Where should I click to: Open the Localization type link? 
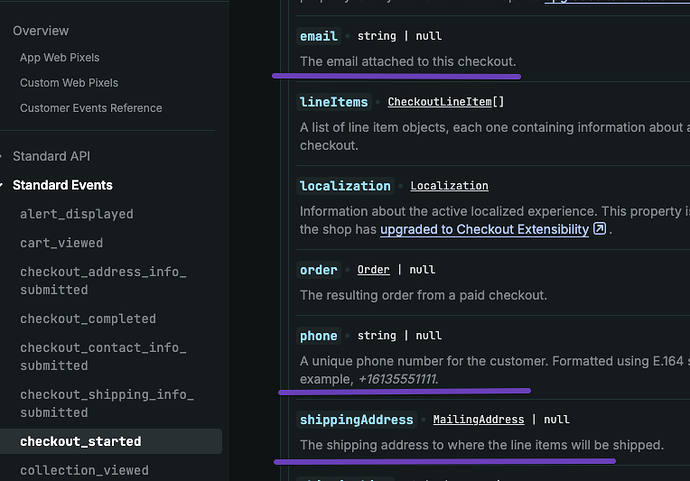tap(449, 186)
